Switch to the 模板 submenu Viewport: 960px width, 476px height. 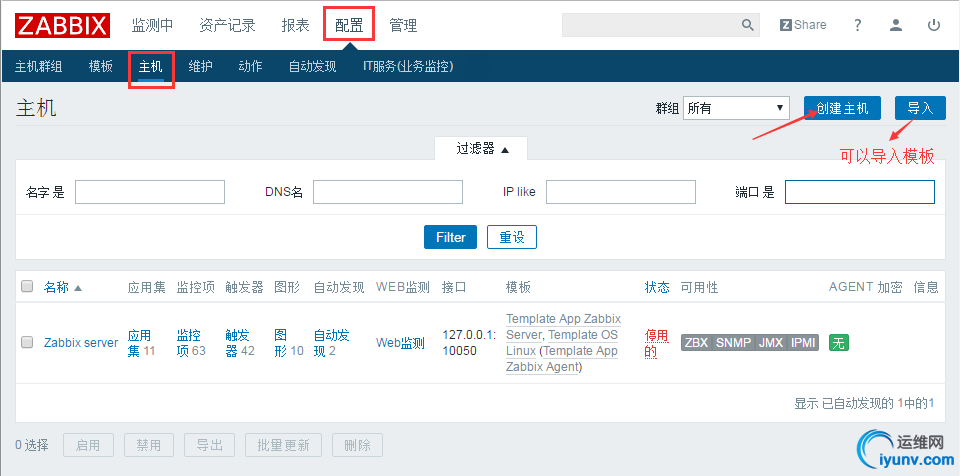(x=101, y=66)
